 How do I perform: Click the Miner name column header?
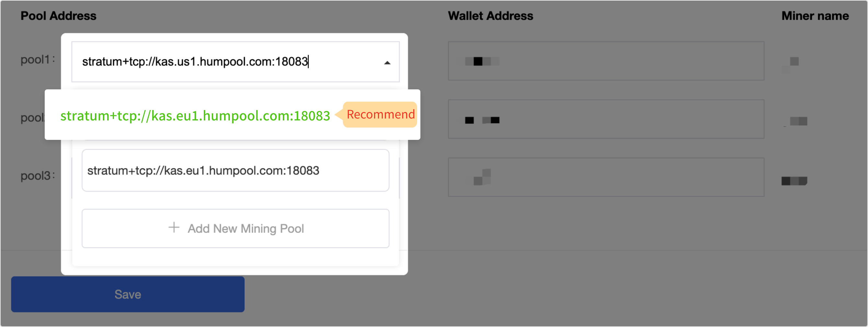pos(815,16)
